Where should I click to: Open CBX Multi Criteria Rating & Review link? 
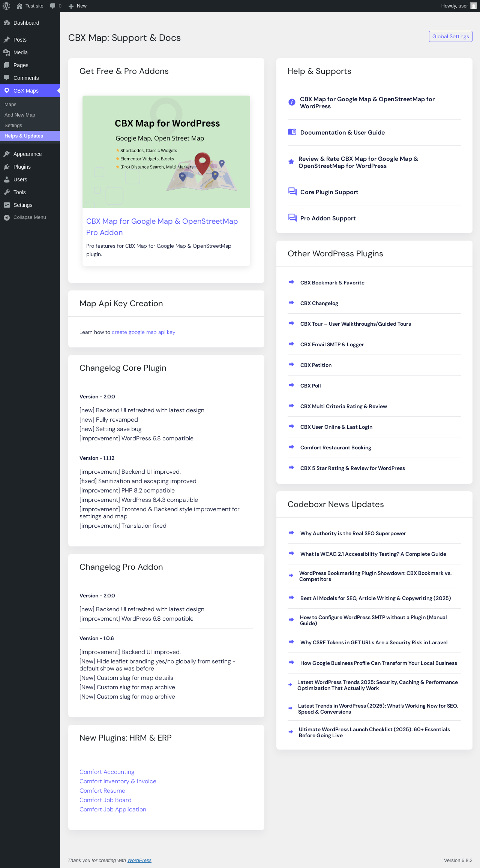point(343,406)
